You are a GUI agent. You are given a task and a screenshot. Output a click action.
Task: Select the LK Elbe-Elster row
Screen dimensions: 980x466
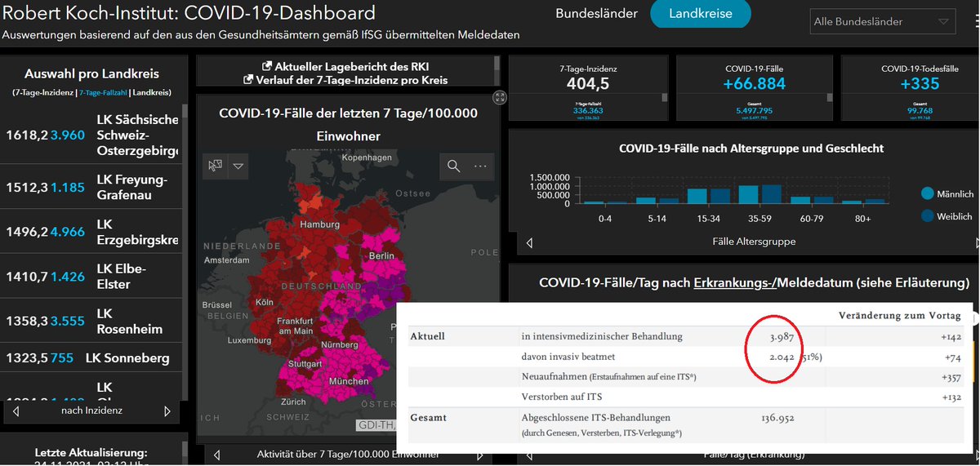[x=90, y=277]
